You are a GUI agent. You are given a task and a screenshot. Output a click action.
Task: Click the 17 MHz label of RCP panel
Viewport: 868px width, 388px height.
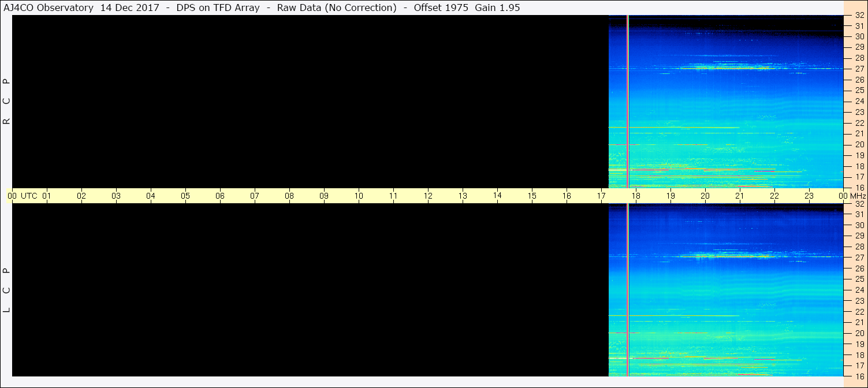(x=860, y=177)
